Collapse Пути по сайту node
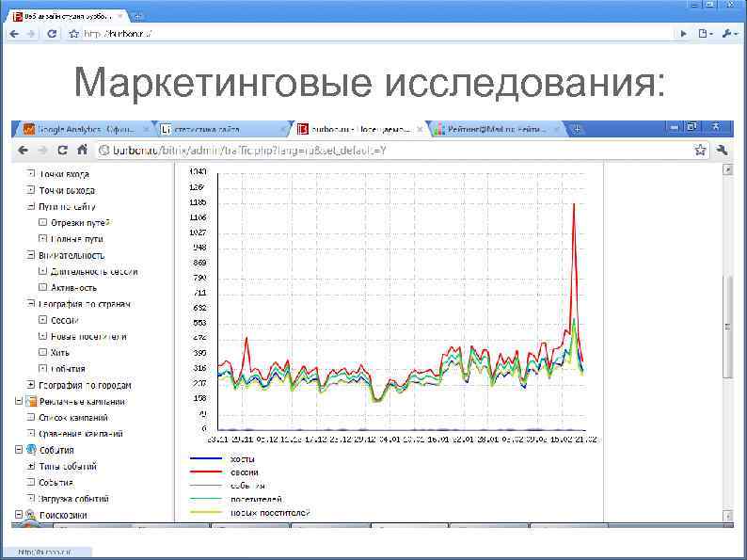 [x=31, y=206]
